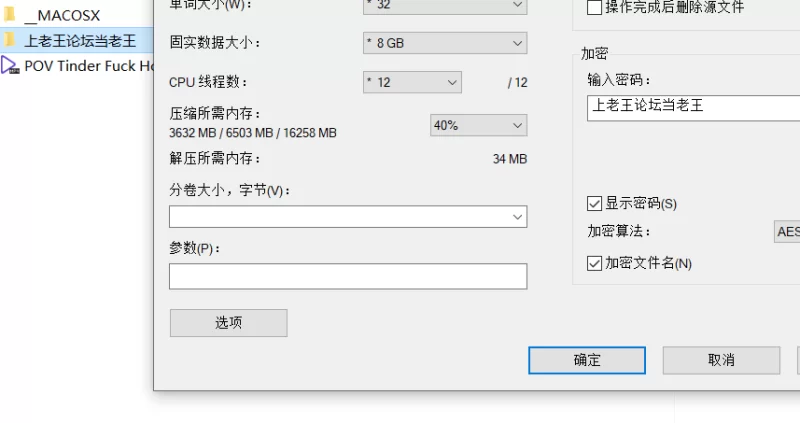
Task: Uncheck the encrypt file names (加密文件名) checkbox
Action: (594, 263)
